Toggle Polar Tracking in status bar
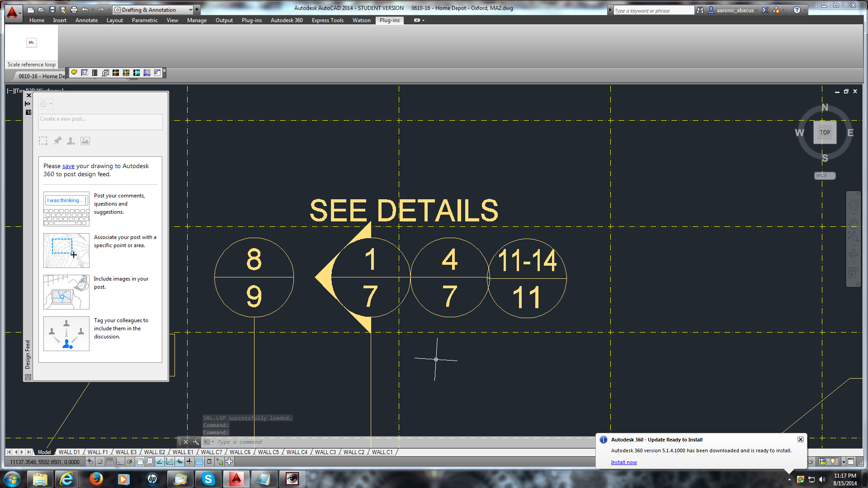The image size is (868, 488). pos(130,461)
